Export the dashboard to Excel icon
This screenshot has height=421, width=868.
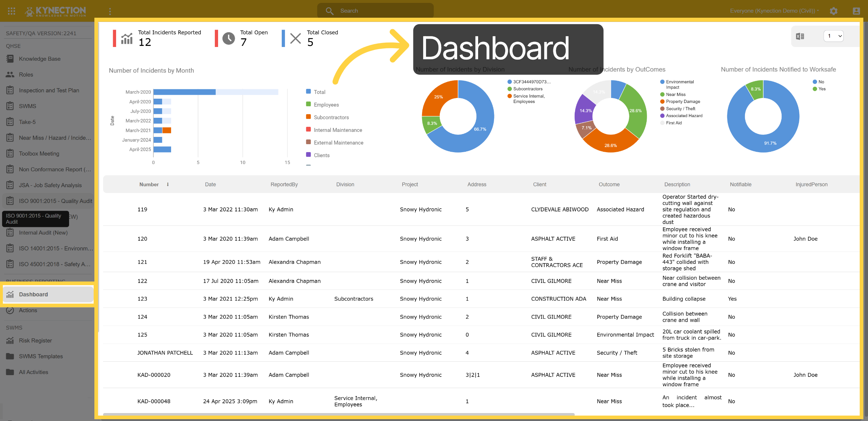click(x=800, y=36)
